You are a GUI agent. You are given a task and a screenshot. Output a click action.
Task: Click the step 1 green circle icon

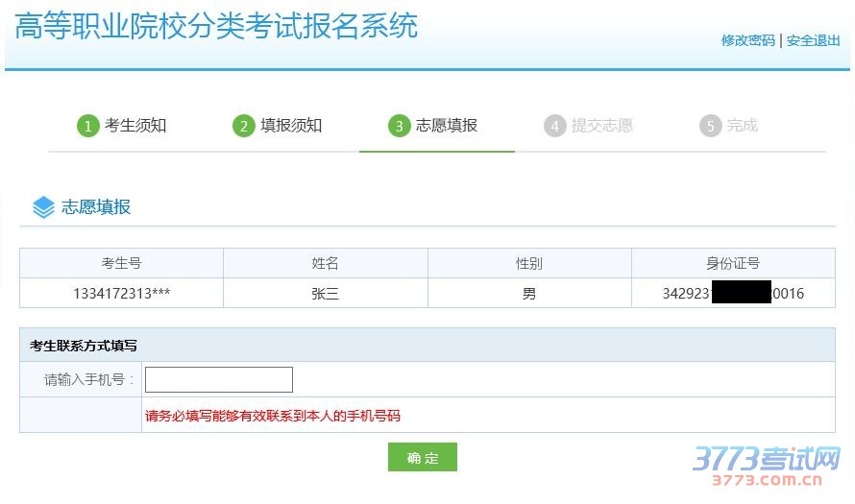pyautogui.click(x=88, y=126)
